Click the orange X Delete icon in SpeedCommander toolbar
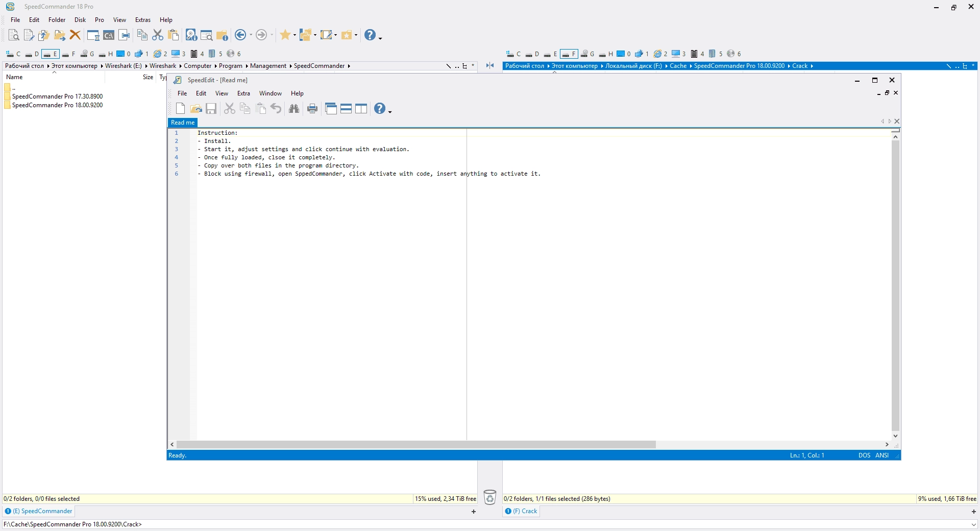 coord(75,35)
